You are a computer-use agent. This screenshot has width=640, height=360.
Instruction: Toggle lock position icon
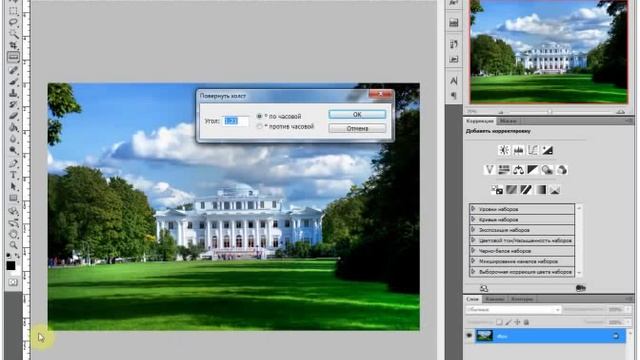(x=518, y=322)
